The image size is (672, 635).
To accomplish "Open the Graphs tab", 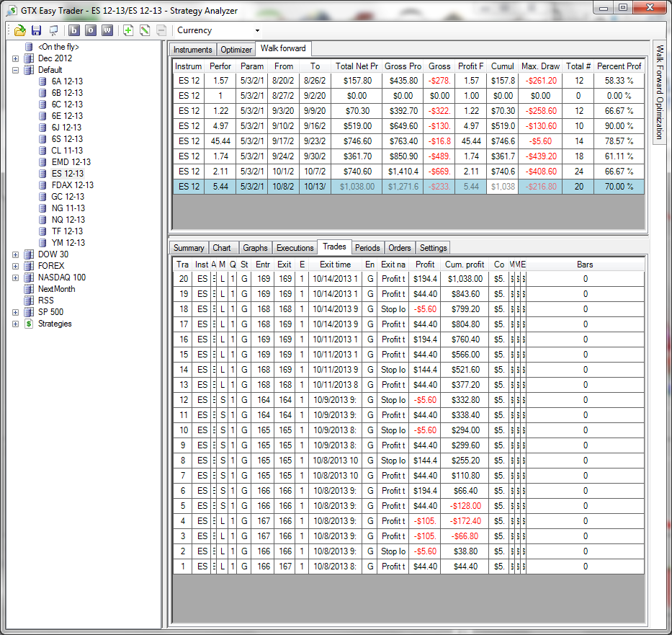I will tap(255, 248).
